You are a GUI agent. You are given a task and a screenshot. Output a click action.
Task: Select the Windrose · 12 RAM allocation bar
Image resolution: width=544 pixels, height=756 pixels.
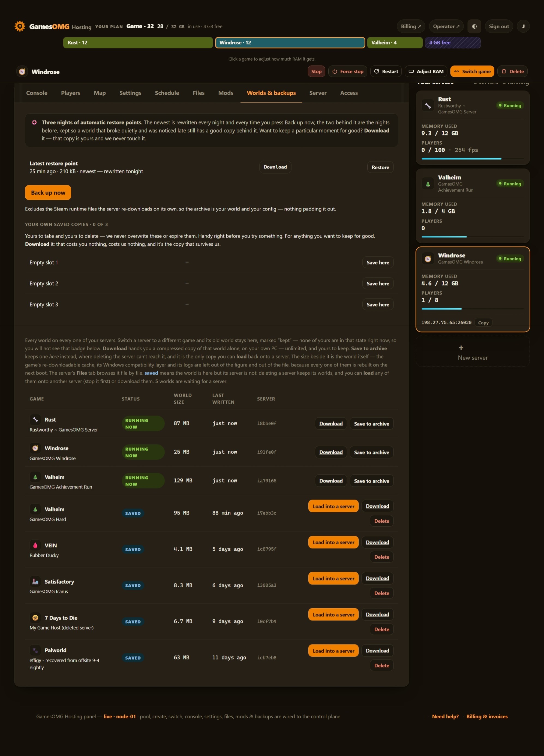coord(290,43)
